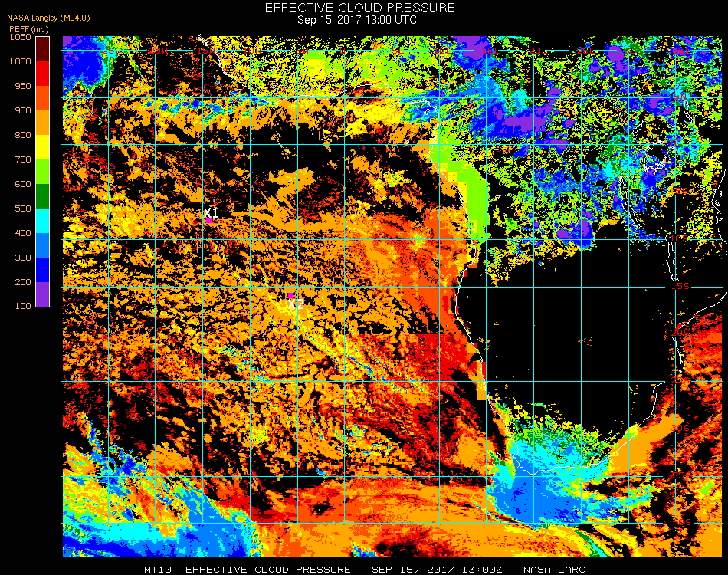This screenshot has height=575, width=728.
Task: Click the yellow 700-800 mb swatch
Action: coord(42,147)
